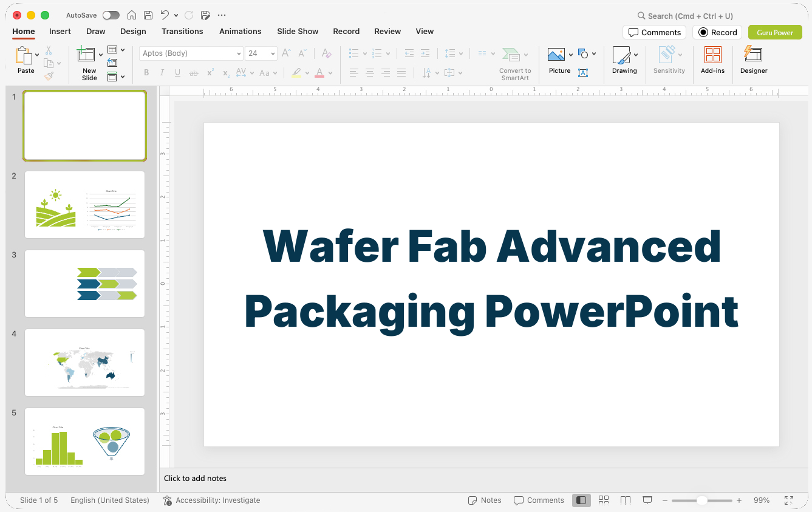Viewport: 812px width, 512px height.
Task: Toggle the AutoSave switch
Action: click(x=111, y=15)
